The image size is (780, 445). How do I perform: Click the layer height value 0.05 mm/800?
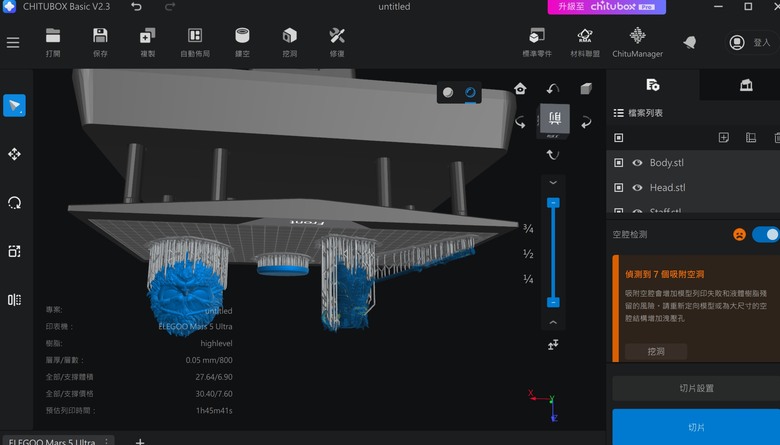pos(209,360)
